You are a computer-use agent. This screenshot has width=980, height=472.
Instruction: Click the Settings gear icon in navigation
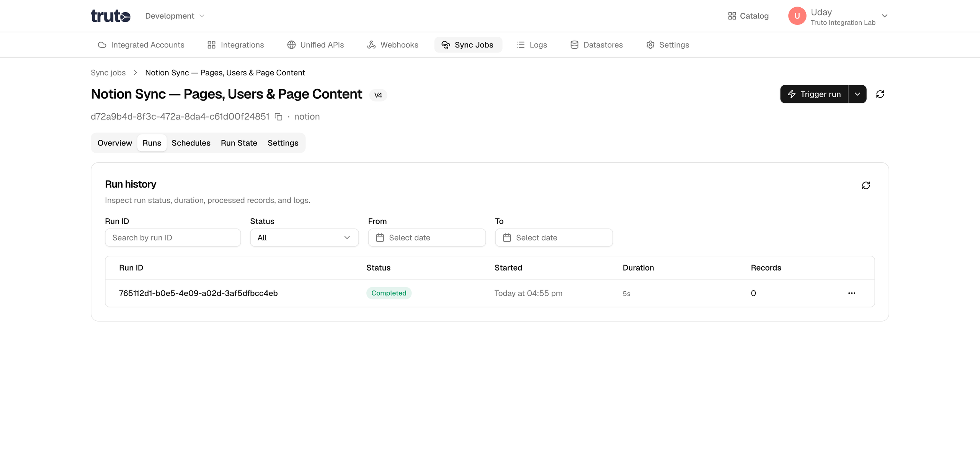click(650, 45)
